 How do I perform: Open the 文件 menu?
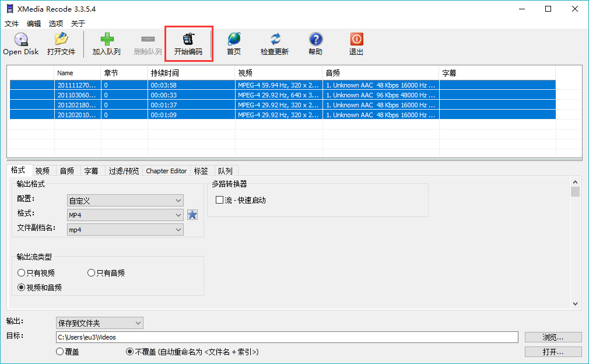(x=12, y=24)
